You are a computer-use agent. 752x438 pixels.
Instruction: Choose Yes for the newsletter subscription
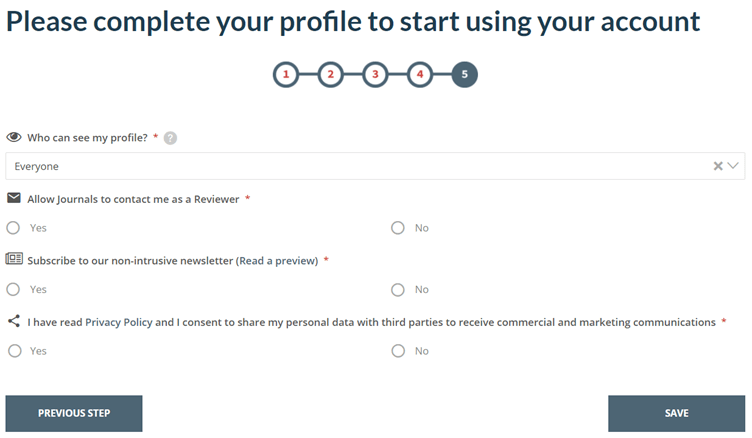pyautogui.click(x=13, y=290)
